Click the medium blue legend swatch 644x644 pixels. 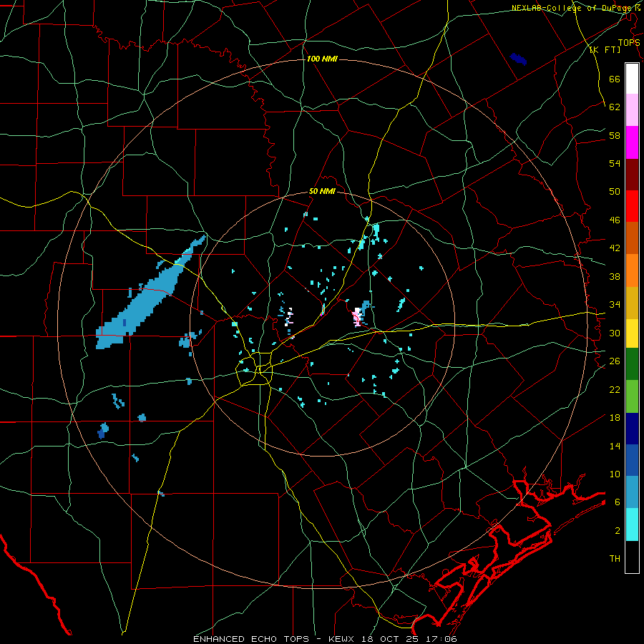click(x=632, y=460)
